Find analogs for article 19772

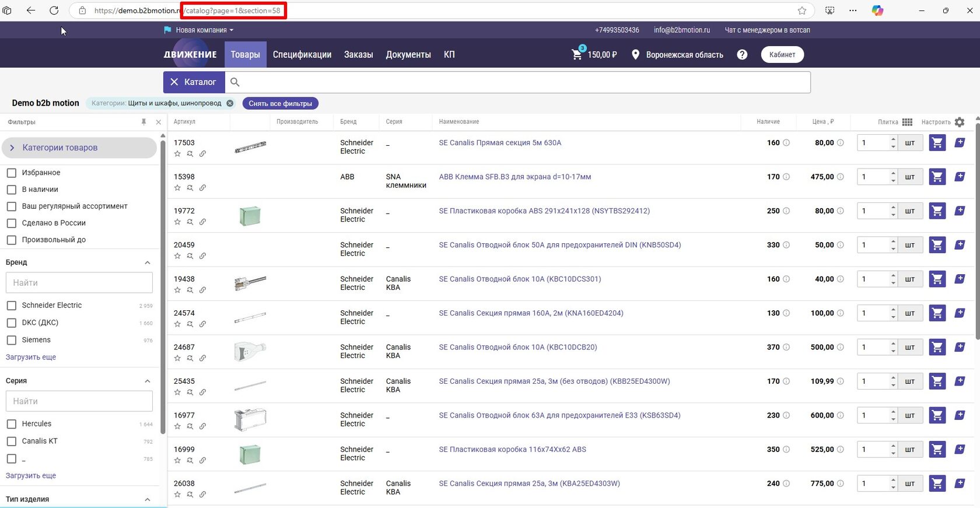click(190, 222)
